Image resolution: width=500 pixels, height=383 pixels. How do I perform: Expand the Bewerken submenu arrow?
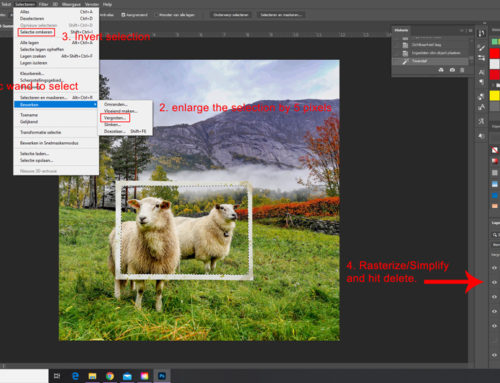95,105
